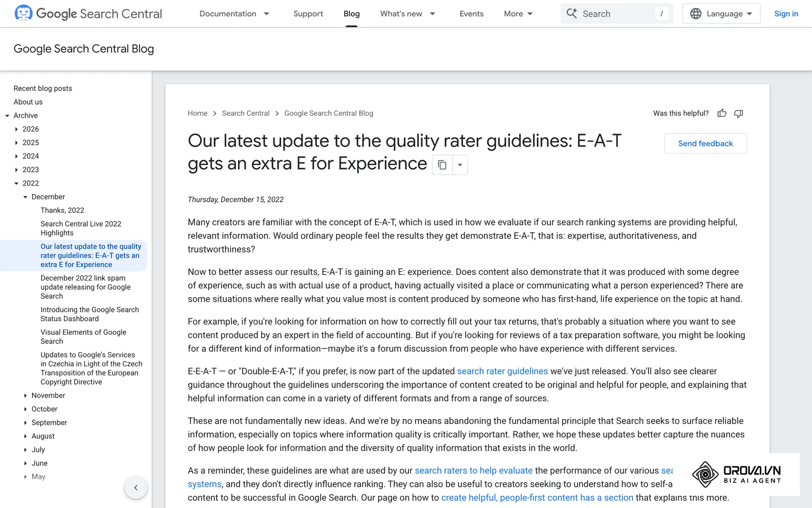Collapse the 2022 archive year

pyautogui.click(x=17, y=183)
